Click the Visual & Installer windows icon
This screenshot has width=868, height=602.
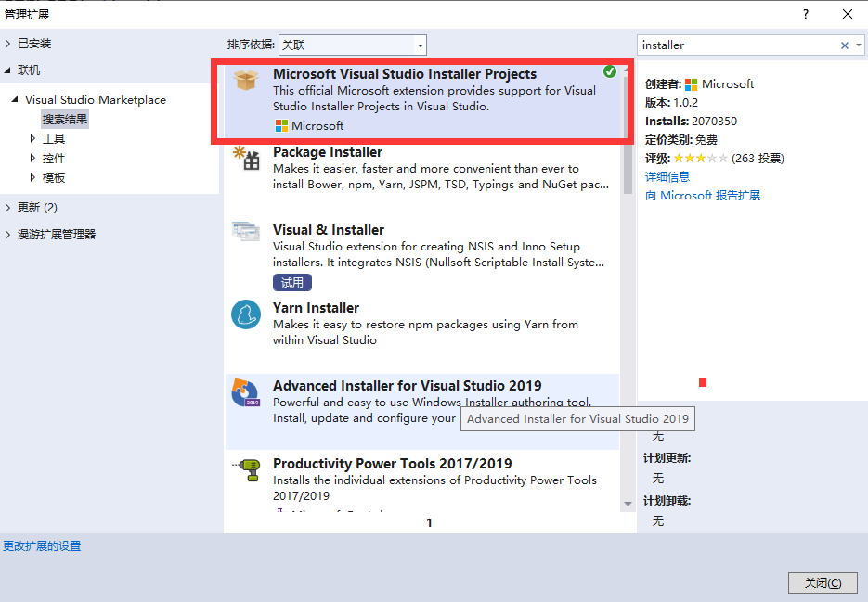pos(246,231)
